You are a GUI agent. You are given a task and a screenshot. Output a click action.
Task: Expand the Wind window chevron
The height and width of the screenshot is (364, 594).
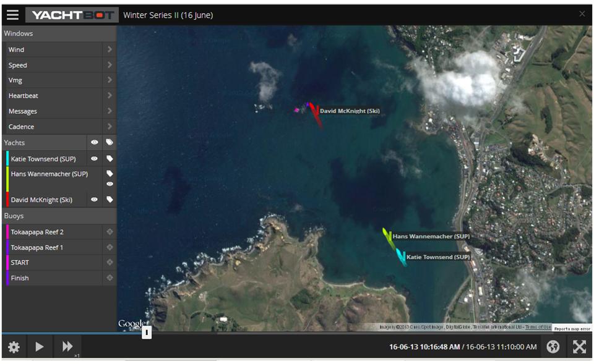coord(110,49)
